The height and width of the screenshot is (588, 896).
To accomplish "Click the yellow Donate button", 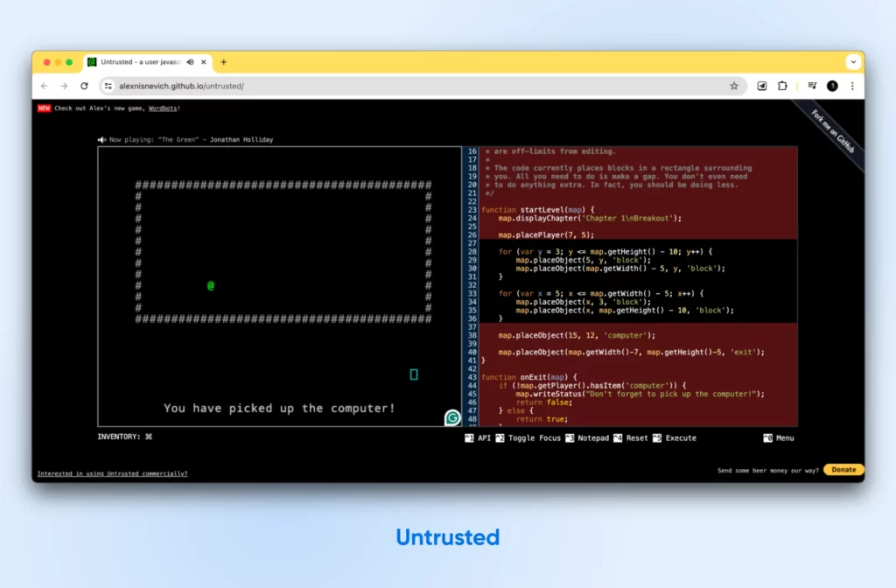I will click(x=843, y=470).
